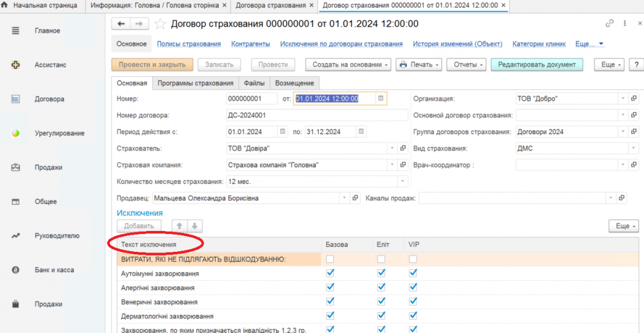Image resolution: width=644 pixels, height=333 pixels.
Task: Open Полисы страхования link
Action: pos(189,44)
